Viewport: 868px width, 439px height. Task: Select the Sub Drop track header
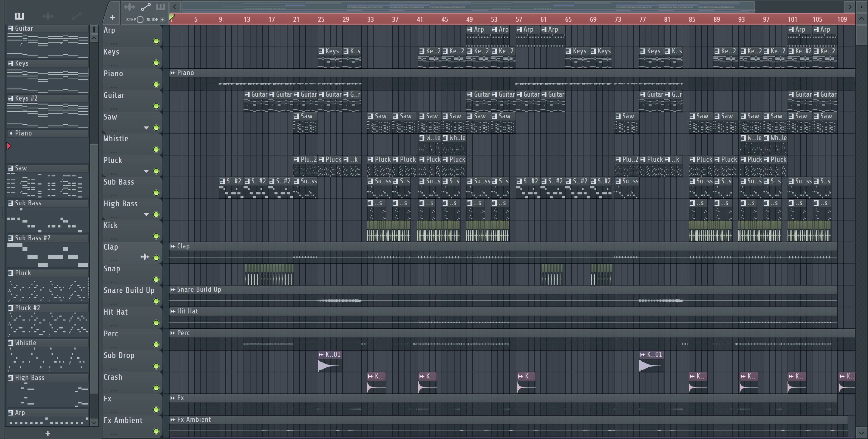click(x=132, y=361)
